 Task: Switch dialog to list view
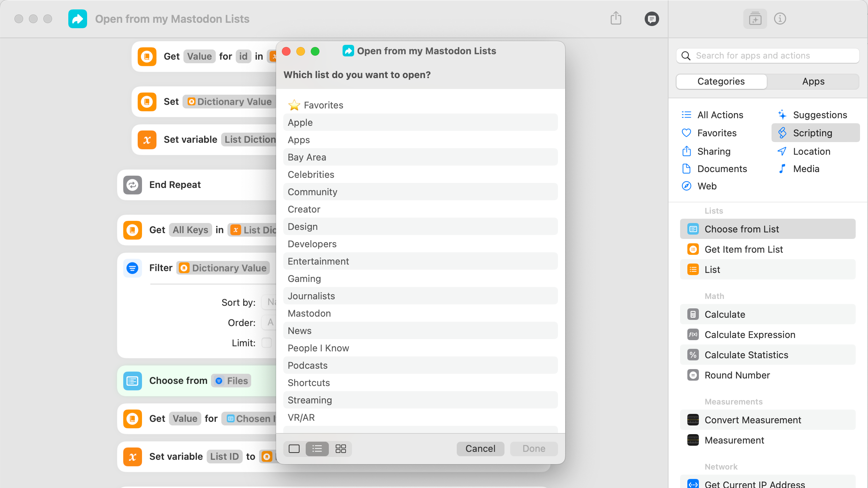317,449
